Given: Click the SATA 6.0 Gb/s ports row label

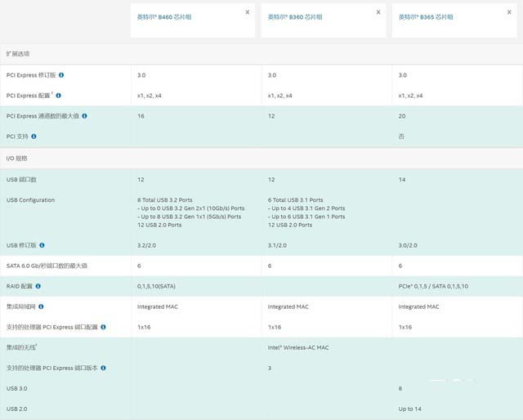Looking at the screenshot, I should [47, 266].
